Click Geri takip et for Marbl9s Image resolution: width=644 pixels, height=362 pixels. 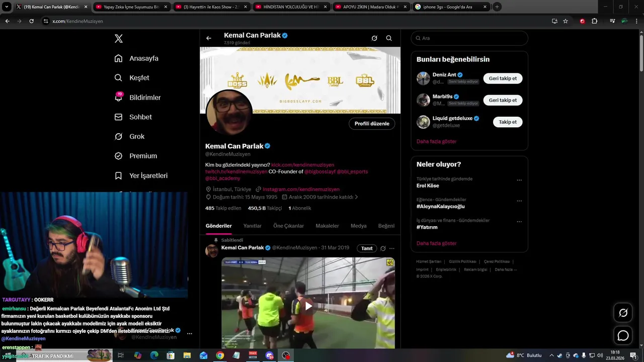(x=503, y=100)
